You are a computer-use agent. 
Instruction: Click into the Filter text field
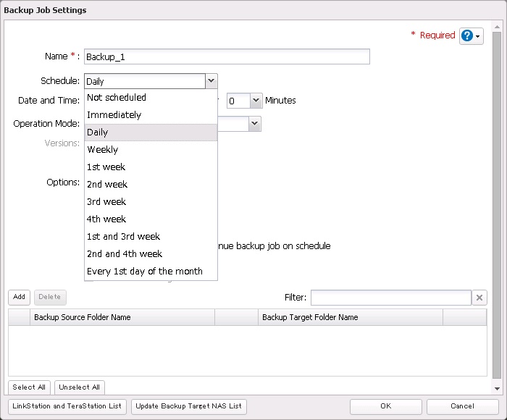(x=390, y=298)
